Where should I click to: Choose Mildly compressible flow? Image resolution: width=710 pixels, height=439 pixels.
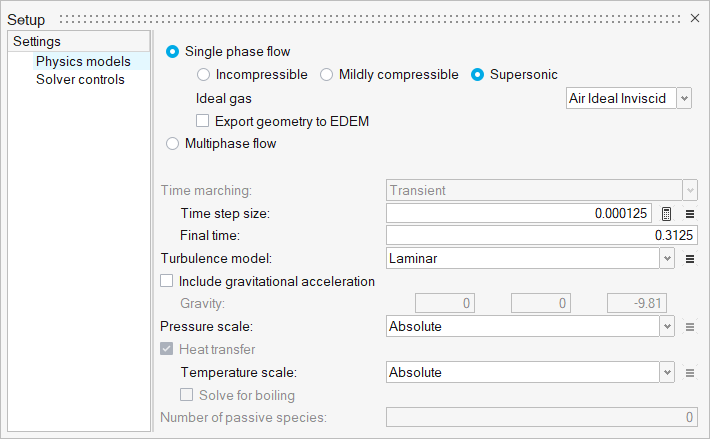(x=327, y=75)
